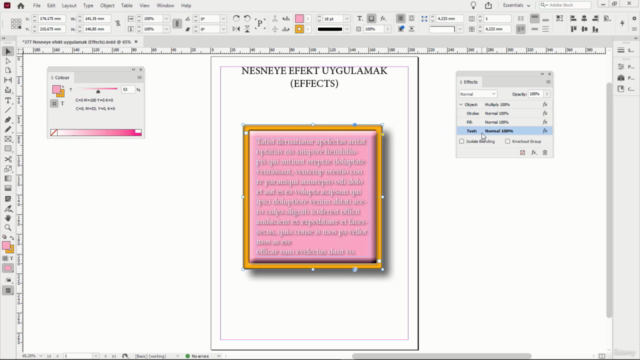Click the lightning Quick Apply icon
The width and height of the screenshot is (640, 360).
click(x=622, y=24)
